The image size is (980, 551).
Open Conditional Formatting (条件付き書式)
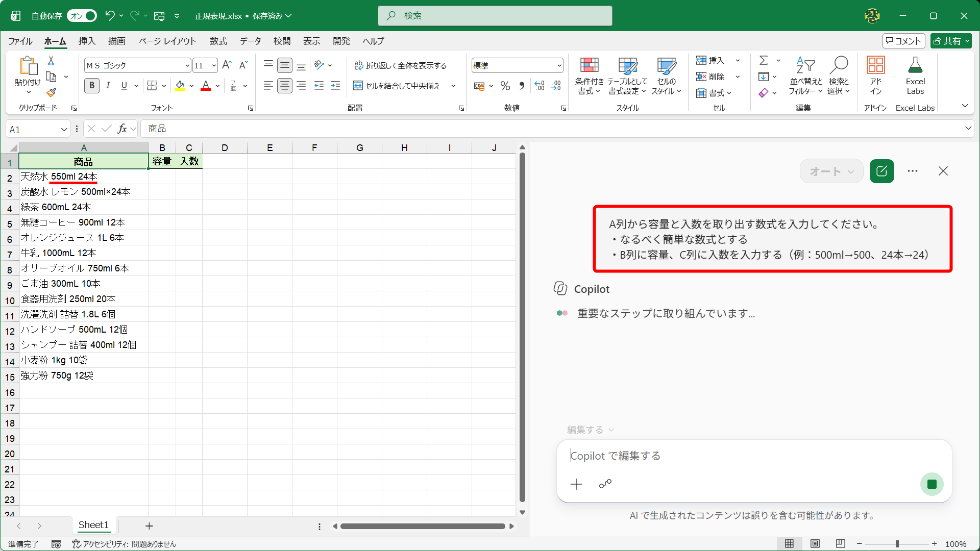click(589, 76)
